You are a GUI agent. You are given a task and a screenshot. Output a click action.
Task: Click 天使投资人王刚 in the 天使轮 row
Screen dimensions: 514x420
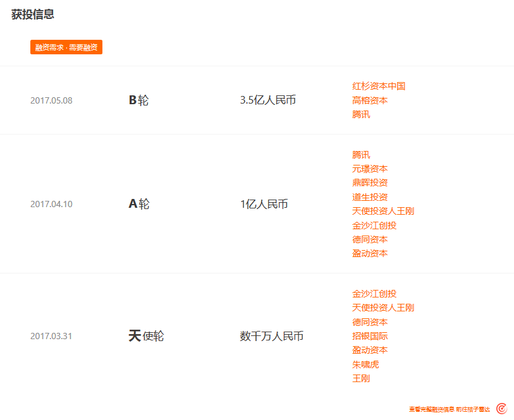click(383, 308)
